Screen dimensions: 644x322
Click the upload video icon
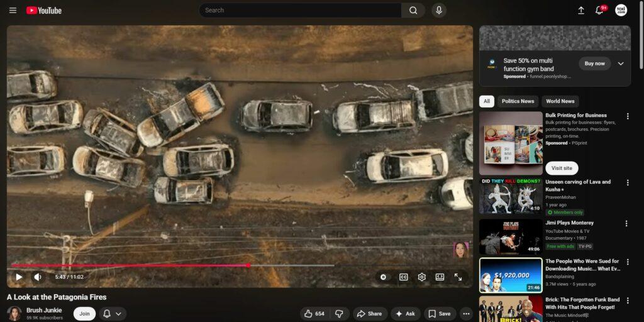(580, 11)
